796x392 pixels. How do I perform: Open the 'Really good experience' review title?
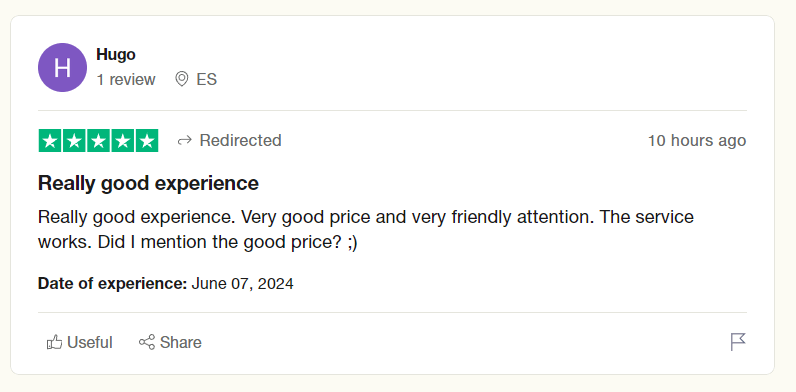pyautogui.click(x=148, y=183)
